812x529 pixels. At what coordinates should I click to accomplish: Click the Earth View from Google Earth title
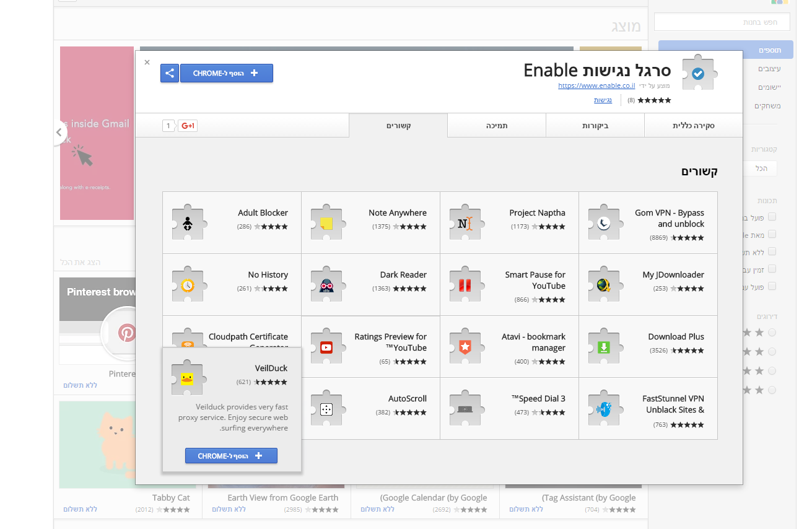283,497
